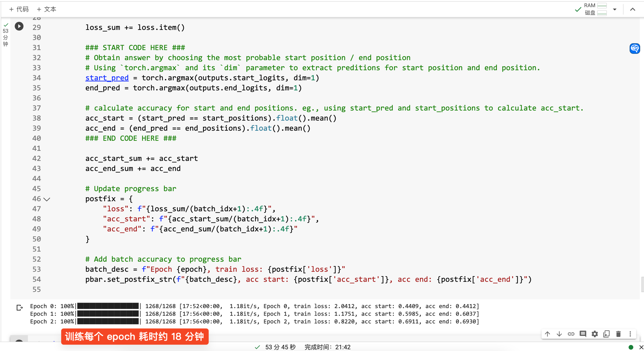Add a new code cell (+ 代码)

pyautogui.click(x=19, y=9)
